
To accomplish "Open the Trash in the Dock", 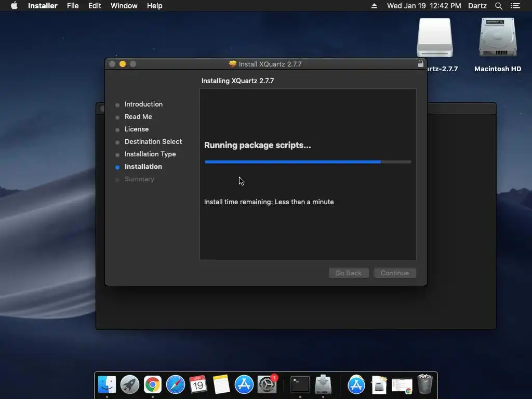I will click(425, 384).
